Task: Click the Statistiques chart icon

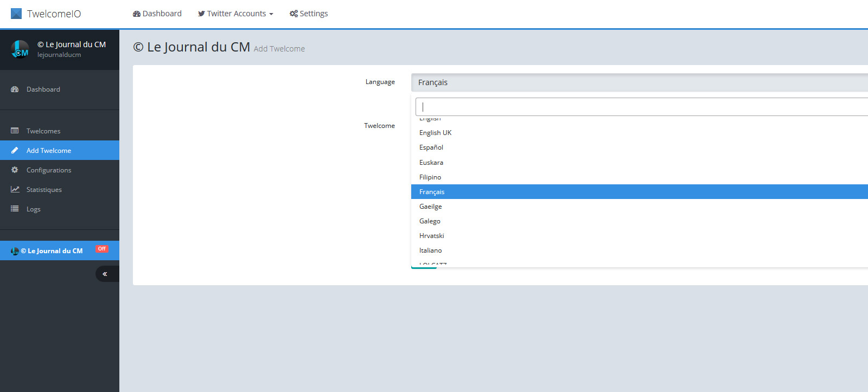Action: (x=15, y=189)
